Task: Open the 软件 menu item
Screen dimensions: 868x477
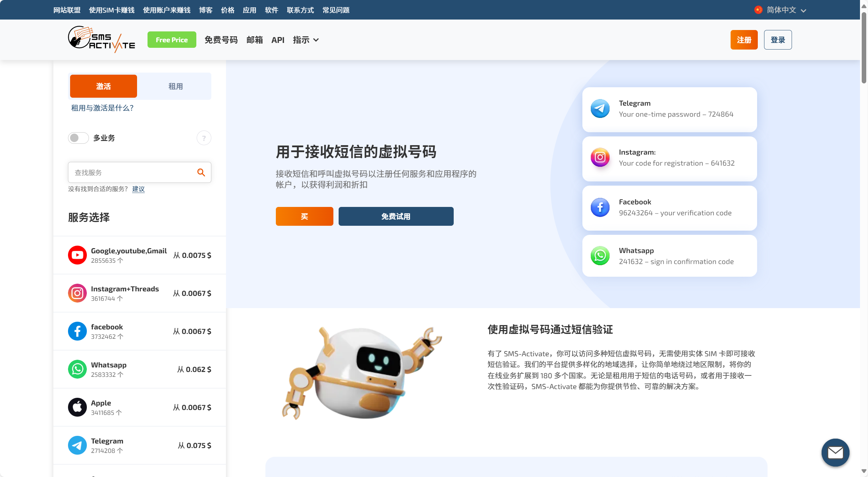Action: point(272,10)
